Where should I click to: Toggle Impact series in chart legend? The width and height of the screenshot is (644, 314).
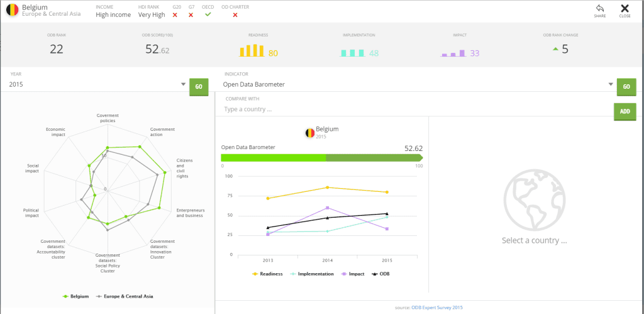coord(352,274)
